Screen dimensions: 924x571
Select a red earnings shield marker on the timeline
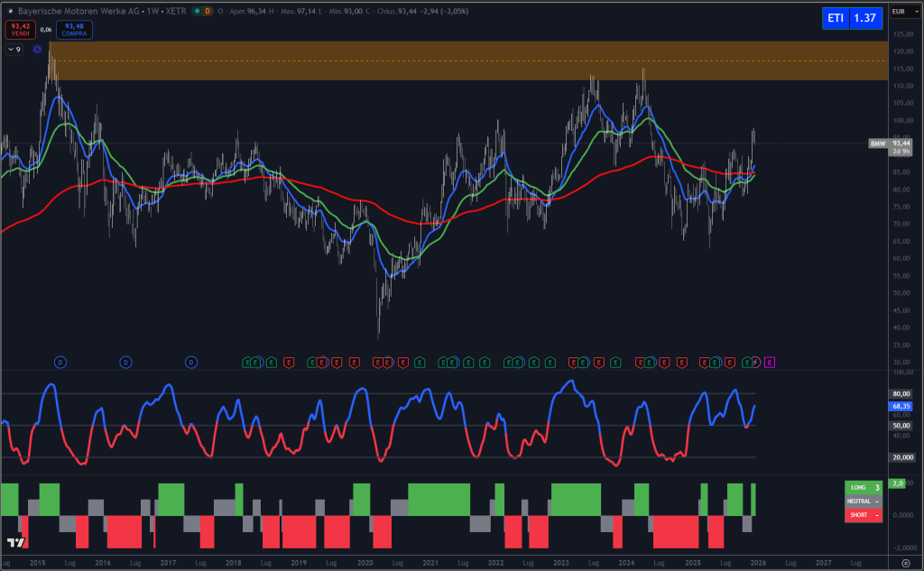point(289,361)
